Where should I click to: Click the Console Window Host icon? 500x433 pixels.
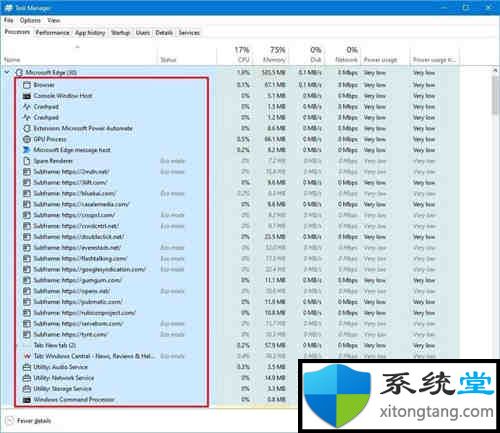pyautogui.click(x=27, y=96)
